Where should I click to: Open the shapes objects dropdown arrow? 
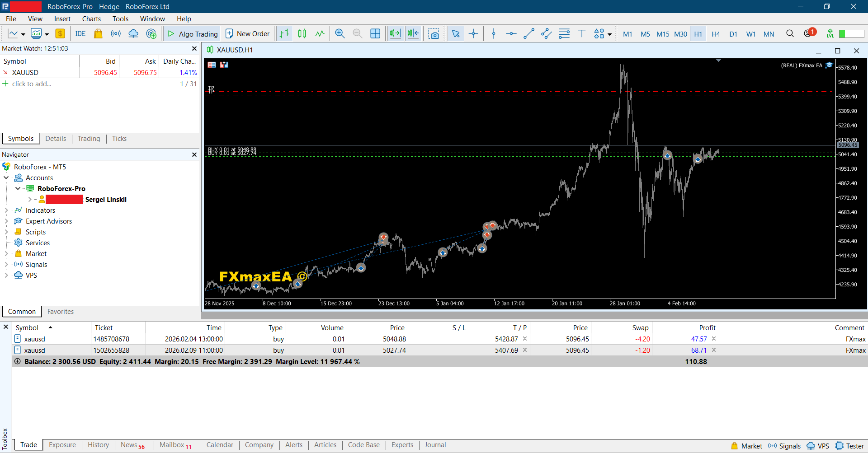pos(609,34)
